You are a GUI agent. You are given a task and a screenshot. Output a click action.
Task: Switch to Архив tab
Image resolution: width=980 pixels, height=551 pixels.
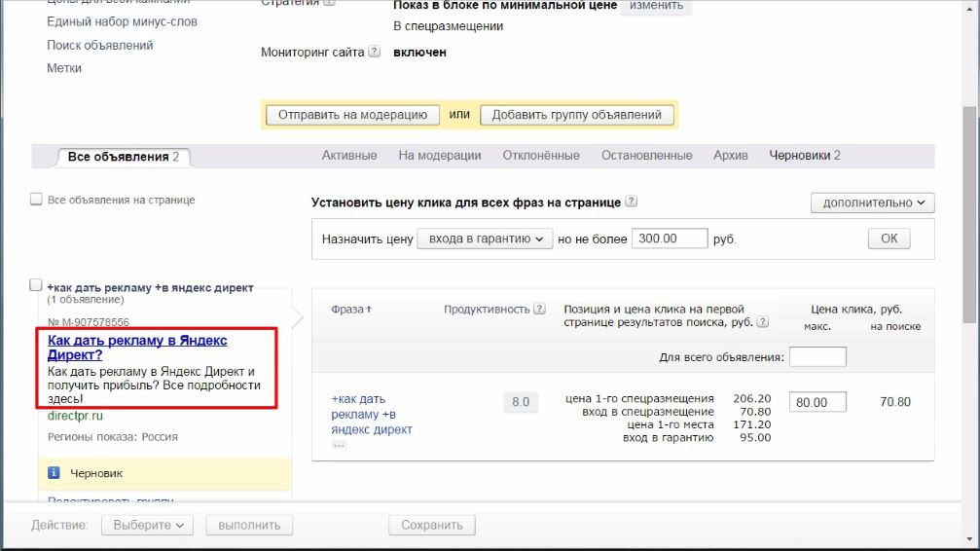pyautogui.click(x=731, y=155)
